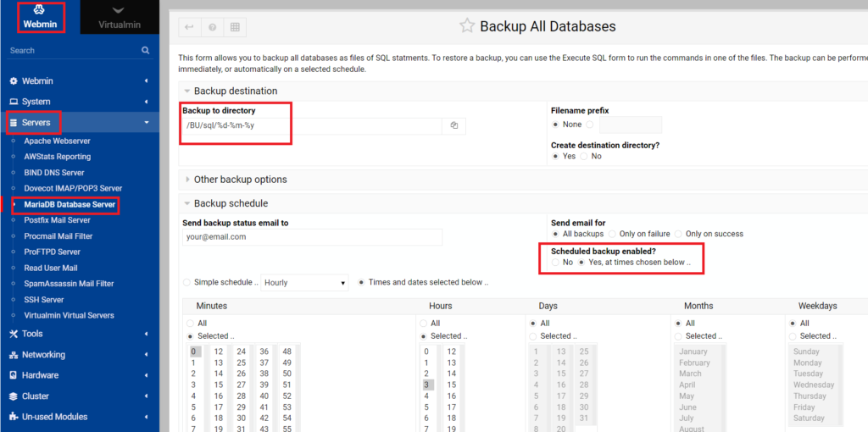This screenshot has width=868, height=432.
Task: Click the System laptop icon in sidebar
Action: (x=14, y=102)
